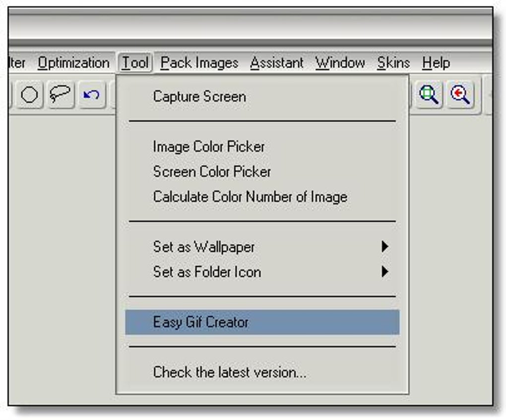Launch Easy Gif Creator from the menu
This screenshot has height=420, width=506.
point(200,322)
